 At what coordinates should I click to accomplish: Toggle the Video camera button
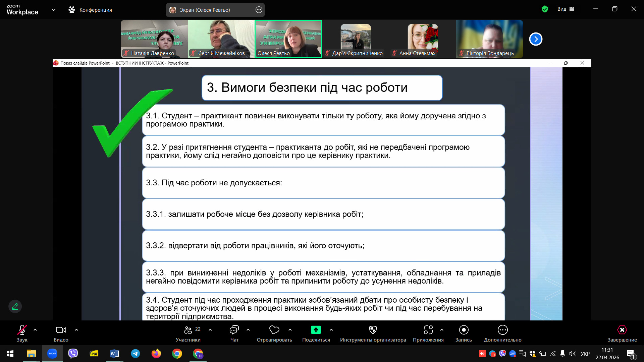[x=61, y=330]
